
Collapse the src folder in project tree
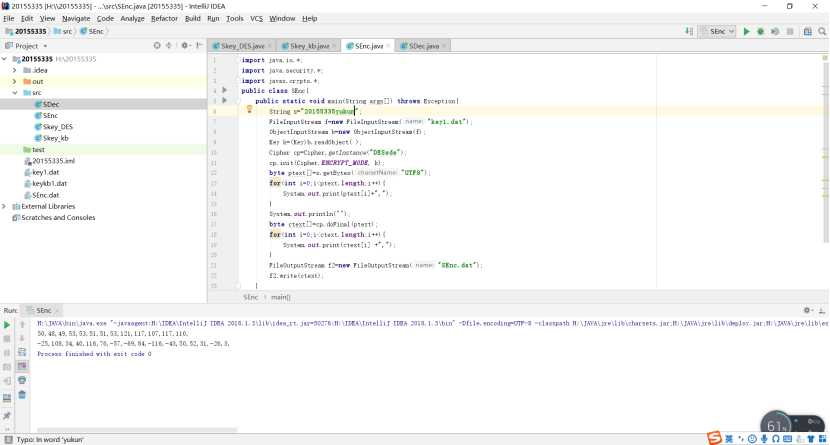tap(14, 93)
